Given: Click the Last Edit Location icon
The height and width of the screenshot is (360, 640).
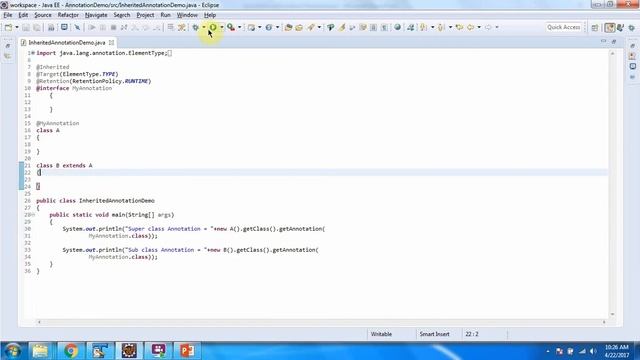Looking at the screenshot, I should [x=460, y=27].
